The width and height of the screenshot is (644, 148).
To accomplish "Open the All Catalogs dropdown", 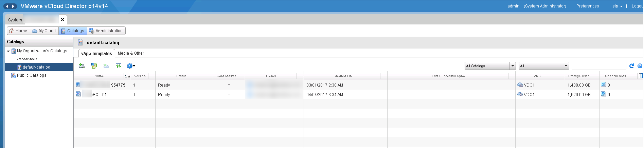I will point(490,66).
